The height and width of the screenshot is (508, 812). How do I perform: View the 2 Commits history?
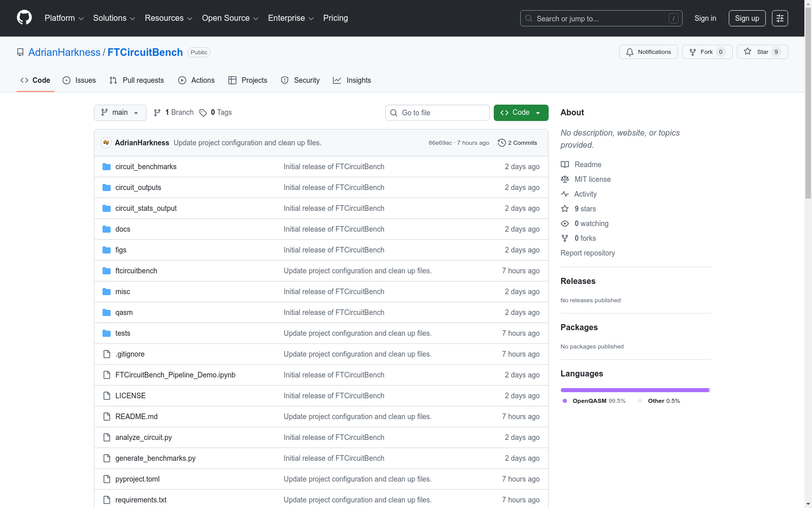(x=518, y=143)
